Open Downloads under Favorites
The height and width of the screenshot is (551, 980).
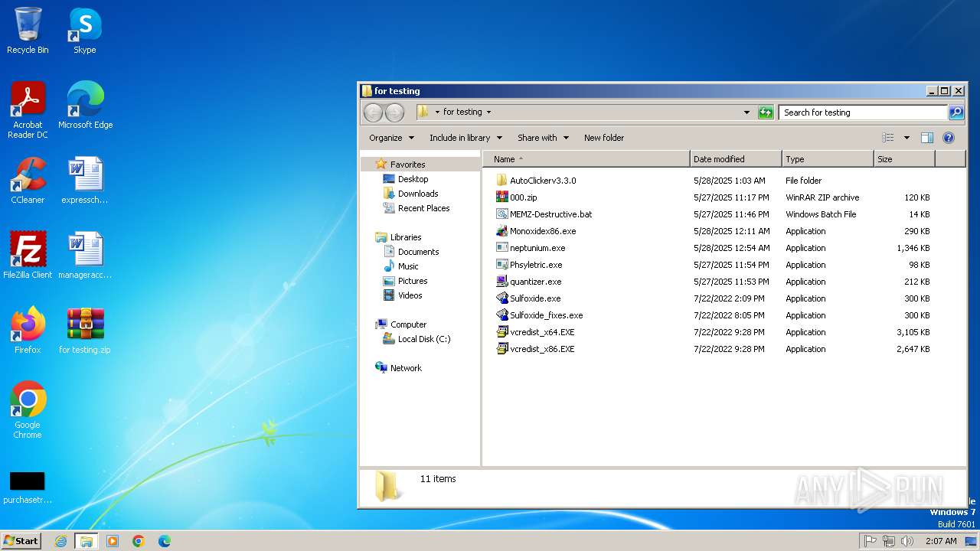click(410, 194)
